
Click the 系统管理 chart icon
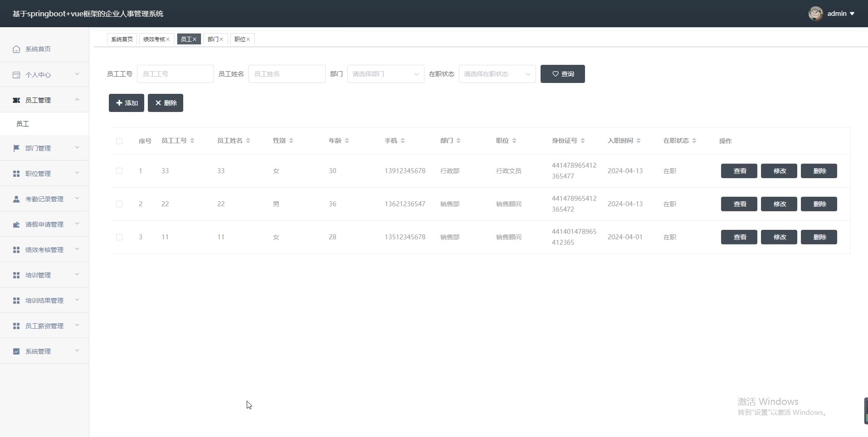point(16,351)
